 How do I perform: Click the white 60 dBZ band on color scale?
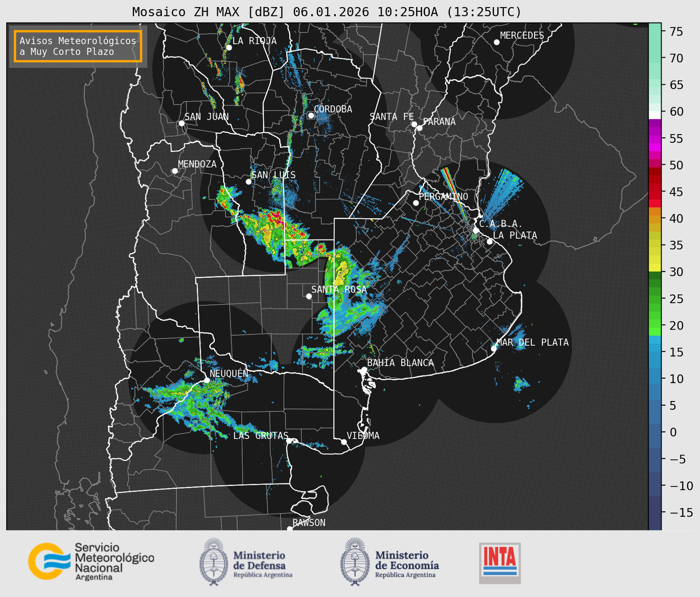point(654,115)
